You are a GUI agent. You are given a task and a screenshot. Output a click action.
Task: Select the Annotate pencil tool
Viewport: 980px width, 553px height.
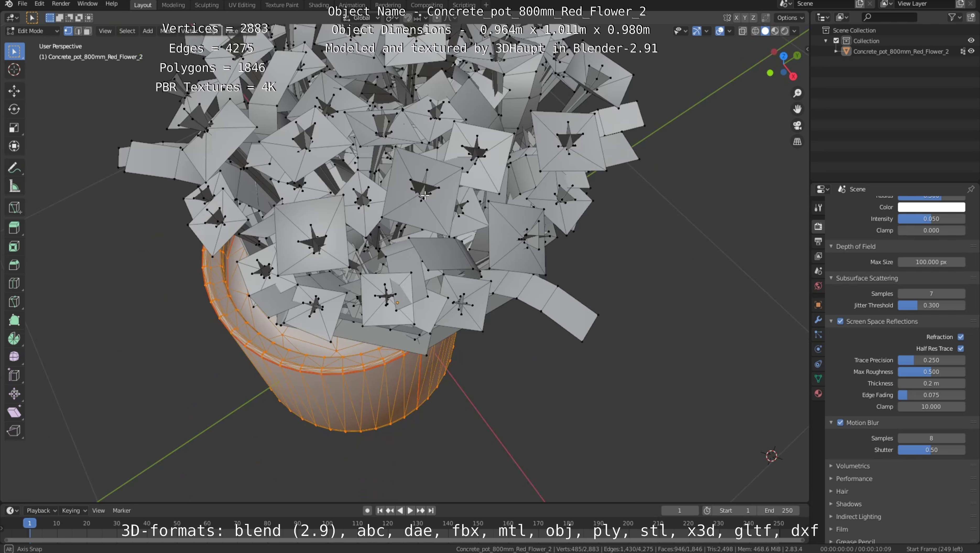14,168
